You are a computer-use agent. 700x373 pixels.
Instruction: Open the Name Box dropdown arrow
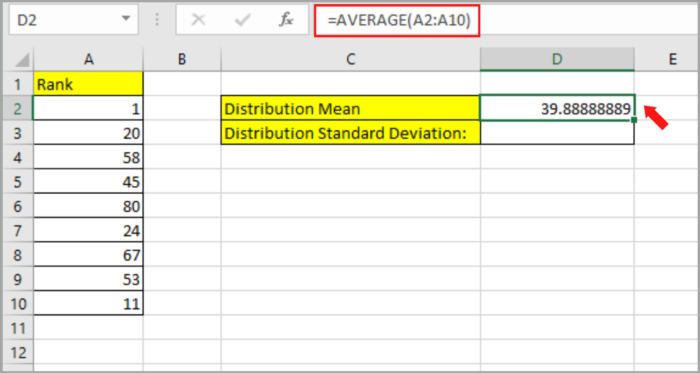(x=126, y=19)
